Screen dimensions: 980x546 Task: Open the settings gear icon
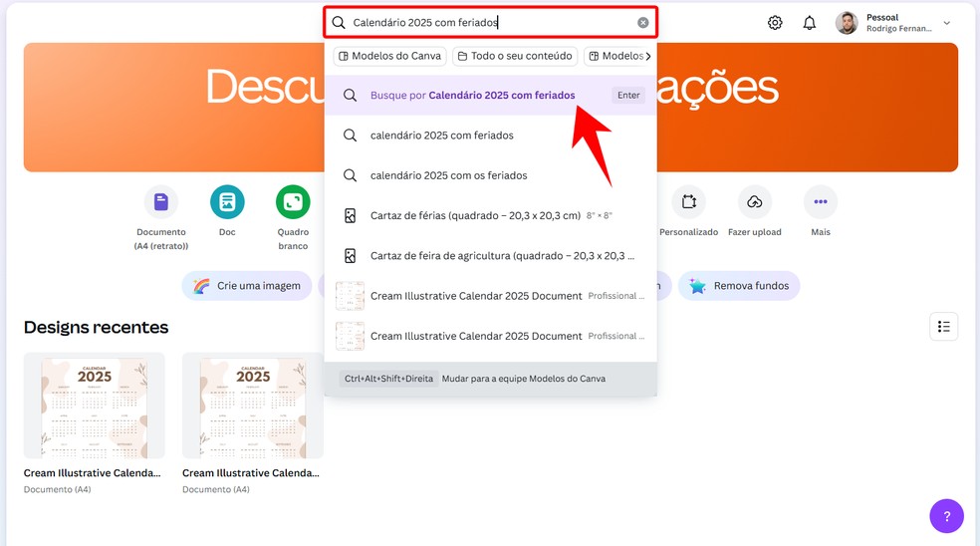point(775,23)
